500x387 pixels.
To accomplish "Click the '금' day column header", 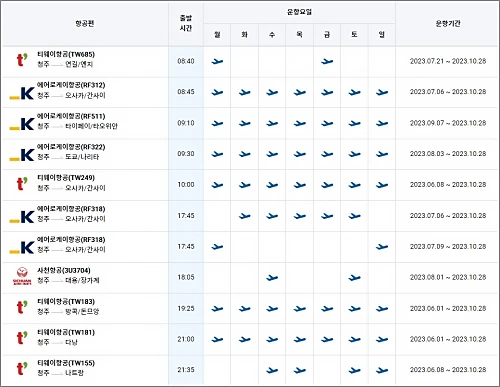I will pos(327,34).
